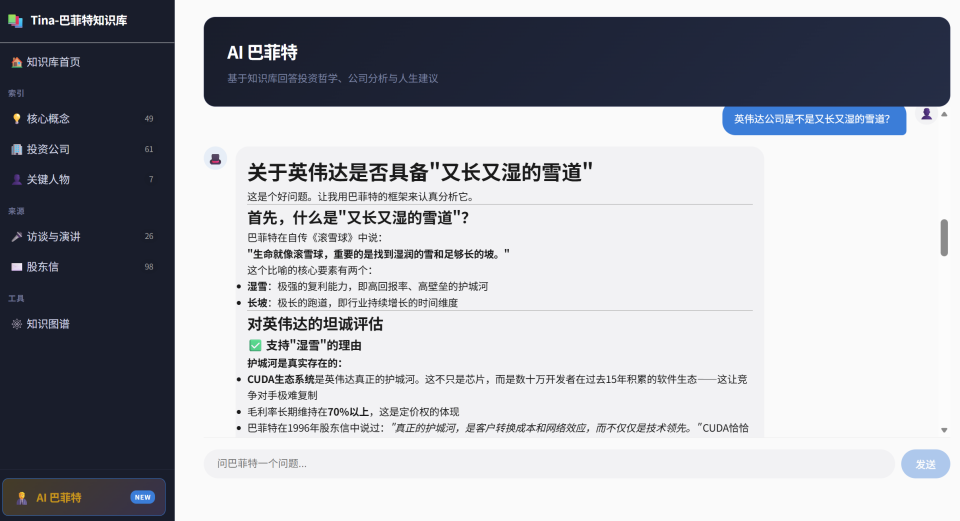Image resolution: width=960 pixels, height=521 pixels.
Task: Click the chat scrollbar down arrow
Action: [944, 430]
